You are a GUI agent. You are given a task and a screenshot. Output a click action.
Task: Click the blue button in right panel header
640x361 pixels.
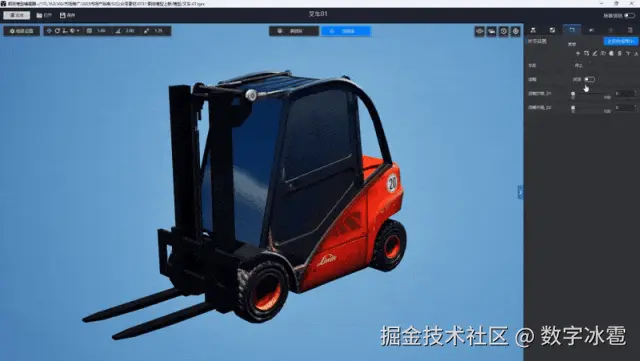pos(621,41)
